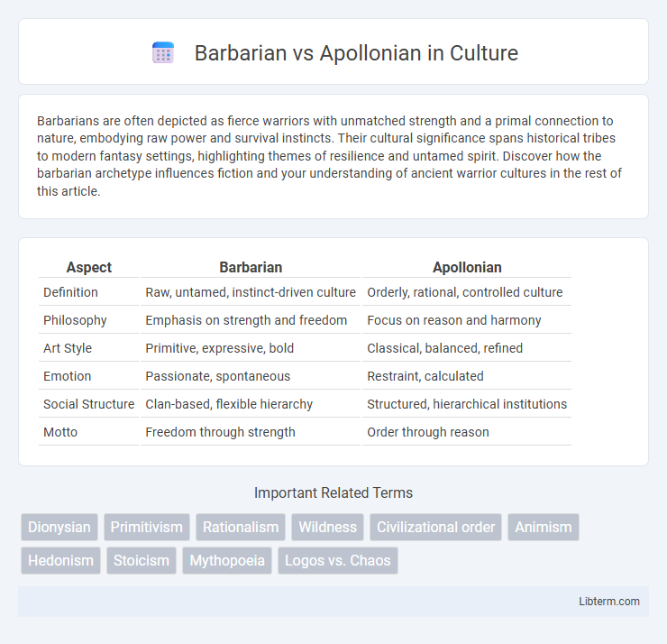This screenshot has width=667, height=644.
Task: Click 'Classical, balanced, refined' cell
Action: click(467, 348)
